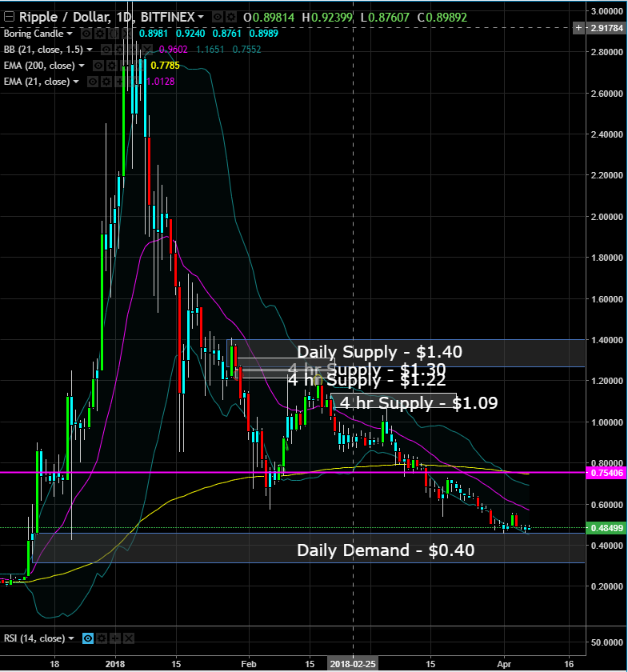Hide the Boring Candle indicator via eye icon
Screen dimensions: 628x672
pyautogui.click(x=86, y=34)
